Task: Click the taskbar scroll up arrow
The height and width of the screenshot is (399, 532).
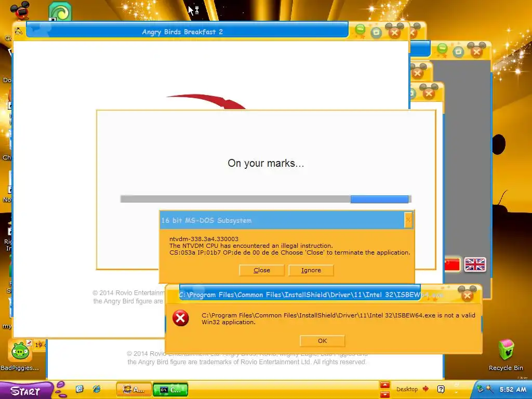Action: click(385, 385)
